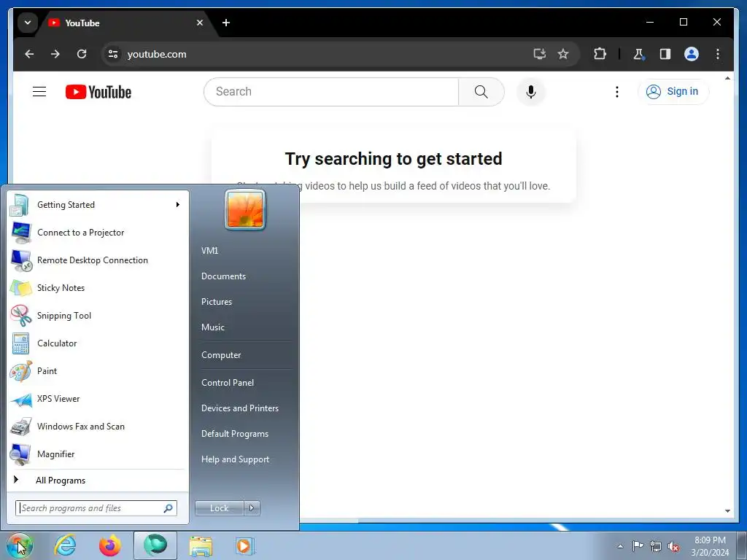
Task: Open clock showing 8:09 PM
Action: (x=710, y=546)
